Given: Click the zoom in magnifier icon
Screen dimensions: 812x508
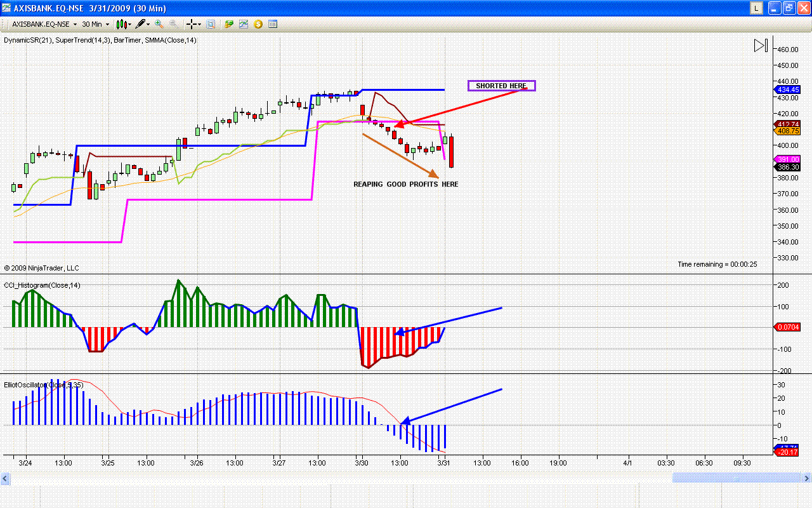Looking at the screenshot, I should 159,24.
